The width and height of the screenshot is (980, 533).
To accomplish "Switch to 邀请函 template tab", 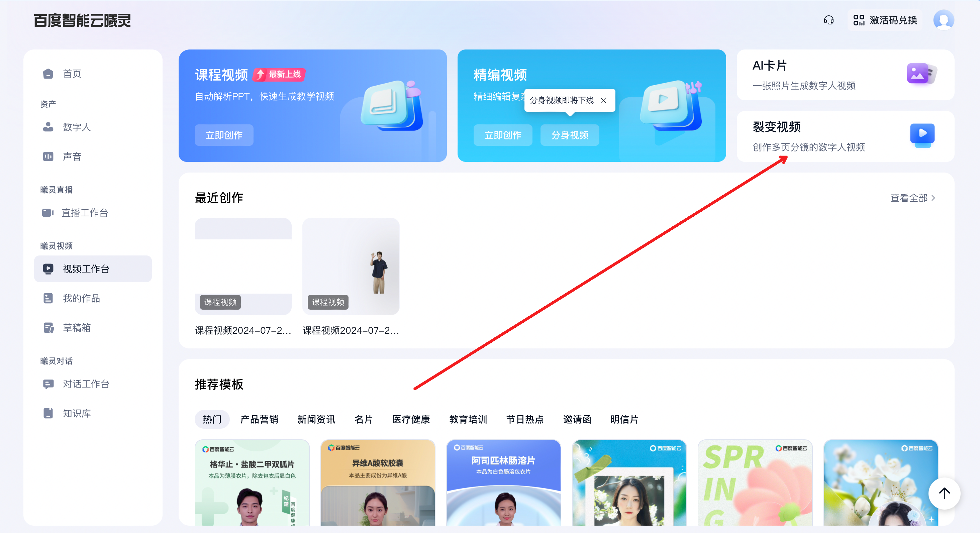I will click(577, 419).
